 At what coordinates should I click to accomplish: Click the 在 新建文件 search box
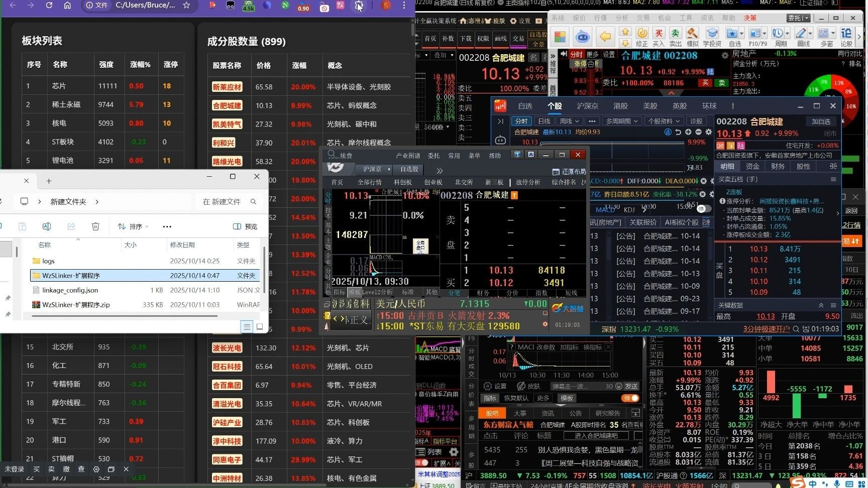[x=229, y=201]
